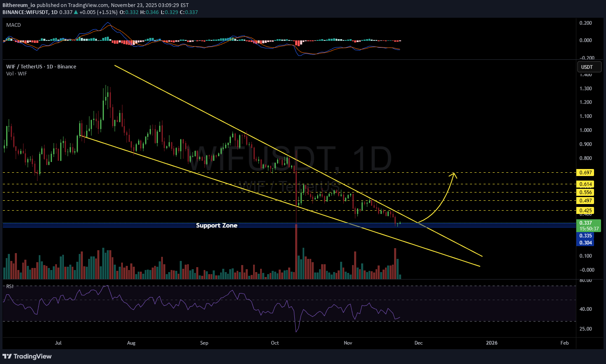
Task: Click the WIF / TetherUS chart title
Action: point(41,66)
